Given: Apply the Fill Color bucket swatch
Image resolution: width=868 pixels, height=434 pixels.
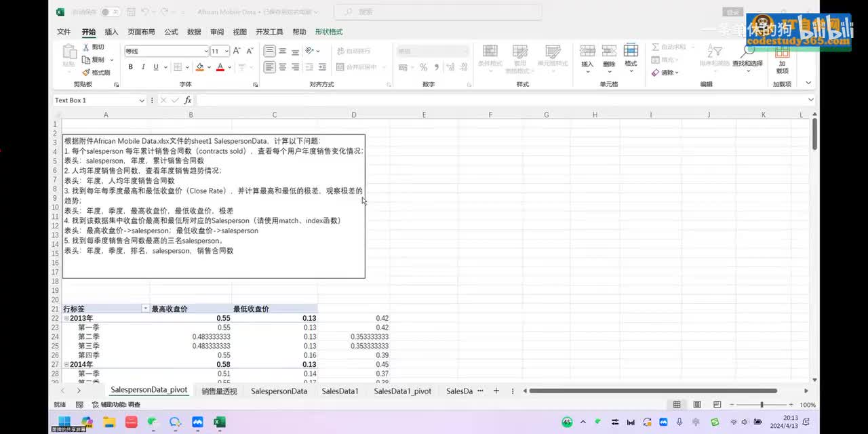Looking at the screenshot, I should pyautogui.click(x=199, y=67).
